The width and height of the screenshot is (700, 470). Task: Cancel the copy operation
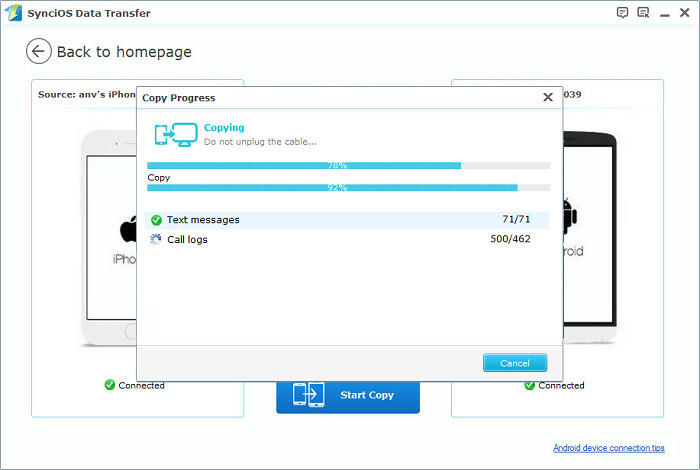coord(514,363)
